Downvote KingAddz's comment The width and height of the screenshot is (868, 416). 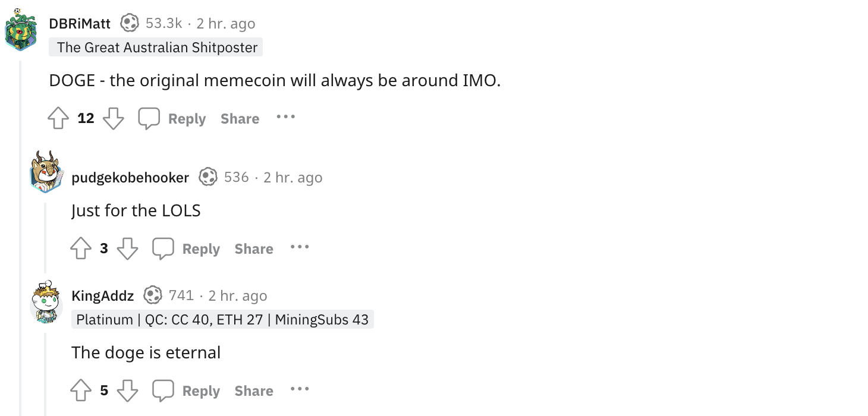(x=127, y=391)
